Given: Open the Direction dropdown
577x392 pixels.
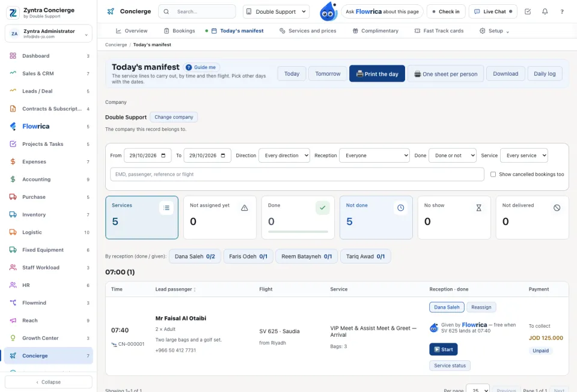Looking at the screenshot, I should coord(284,155).
